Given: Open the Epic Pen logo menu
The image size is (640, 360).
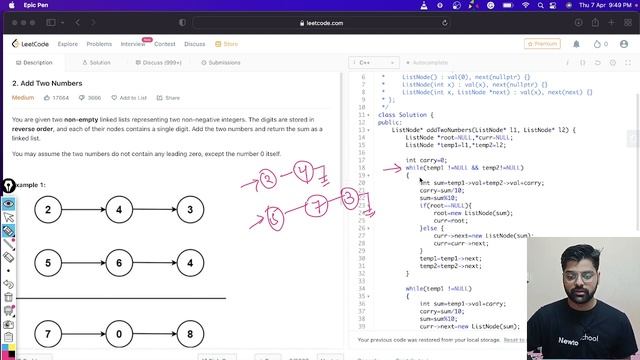Looking at the screenshot, I should [x=9, y=186].
